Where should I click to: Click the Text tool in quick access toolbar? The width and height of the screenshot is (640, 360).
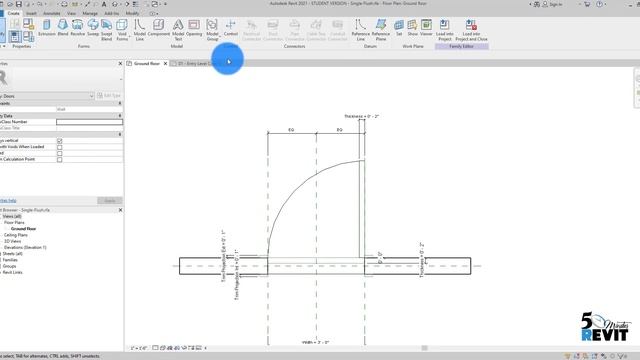(104, 4)
